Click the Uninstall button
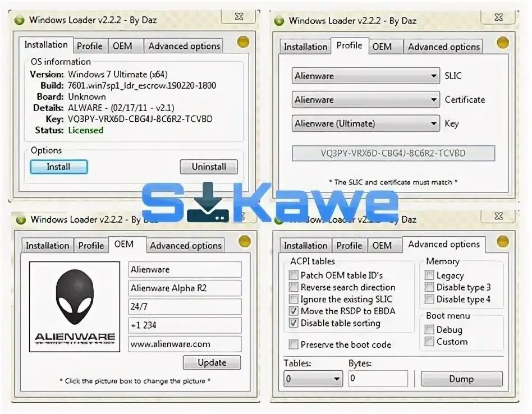This screenshot has width=532, height=414. pyautogui.click(x=209, y=167)
